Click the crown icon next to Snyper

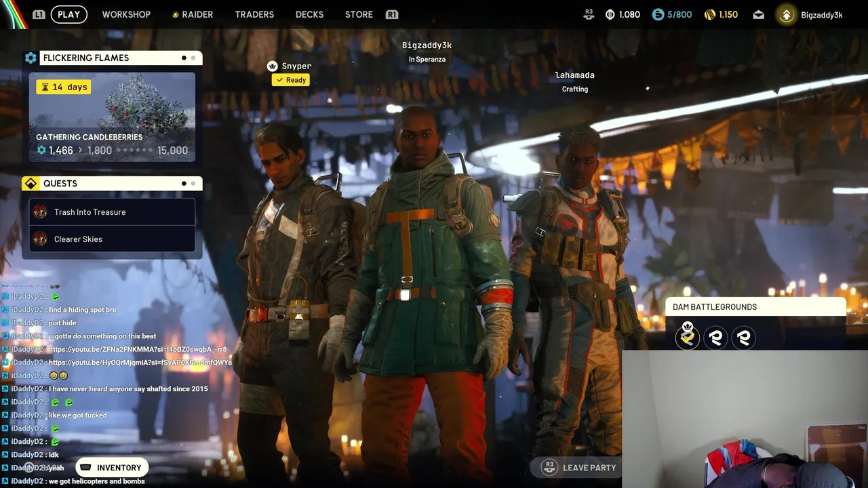272,66
